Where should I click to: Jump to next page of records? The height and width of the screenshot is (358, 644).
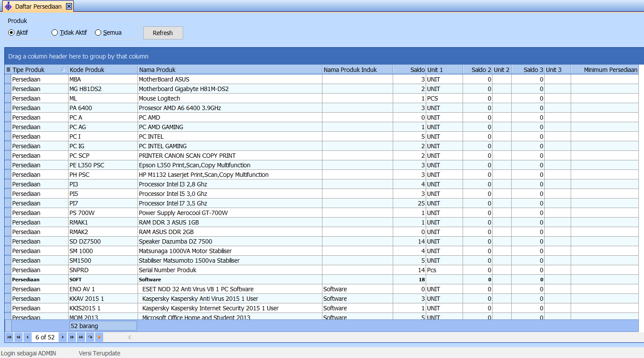click(x=72, y=337)
